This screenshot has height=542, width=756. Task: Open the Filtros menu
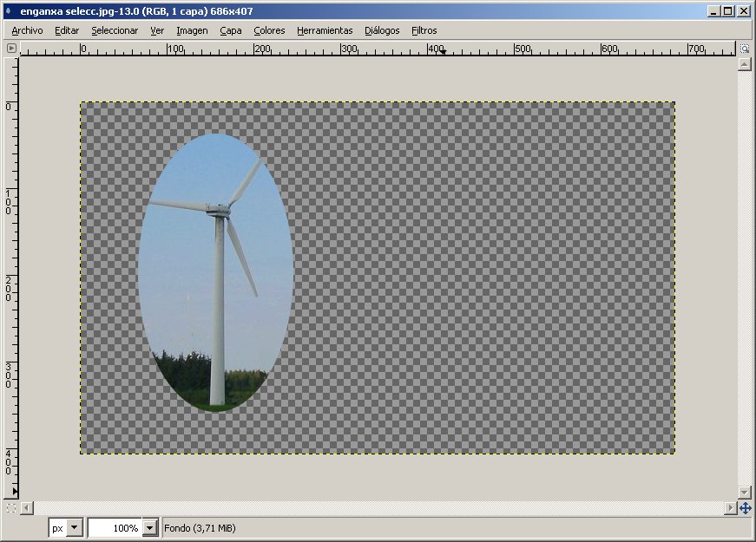[424, 30]
